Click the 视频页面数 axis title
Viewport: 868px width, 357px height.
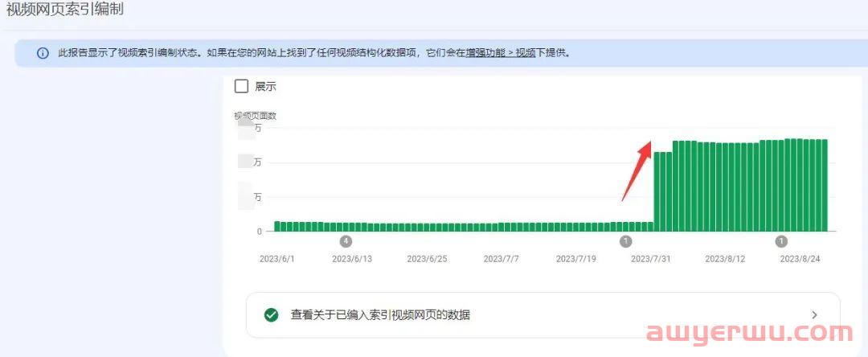pos(256,116)
